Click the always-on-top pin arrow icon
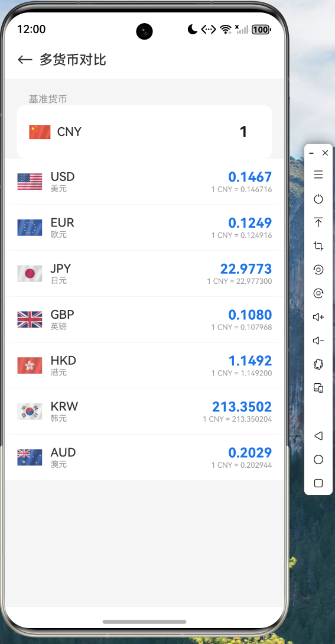The image size is (335, 644). (x=318, y=222)
